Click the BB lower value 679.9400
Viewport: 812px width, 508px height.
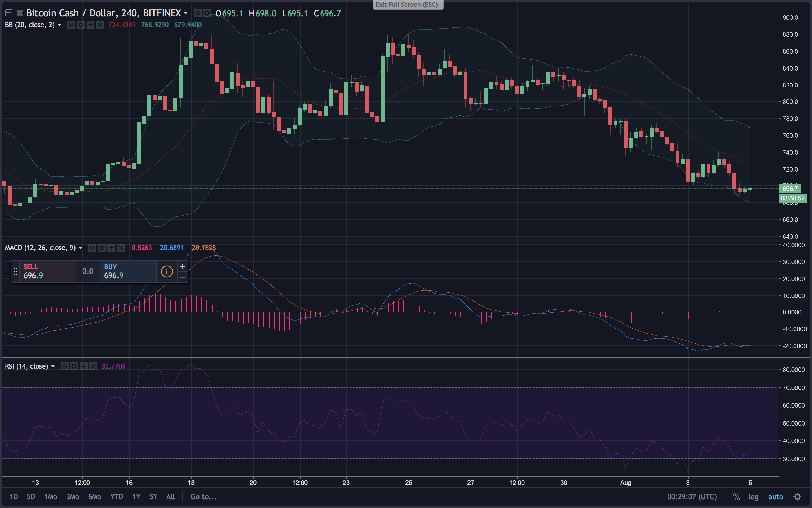(187, 25)
